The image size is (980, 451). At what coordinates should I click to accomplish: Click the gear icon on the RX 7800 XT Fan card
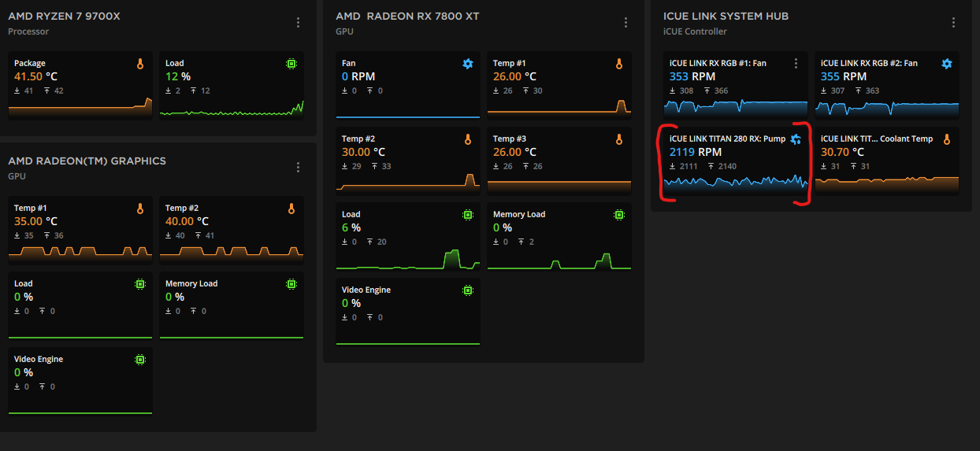[468, 64]
